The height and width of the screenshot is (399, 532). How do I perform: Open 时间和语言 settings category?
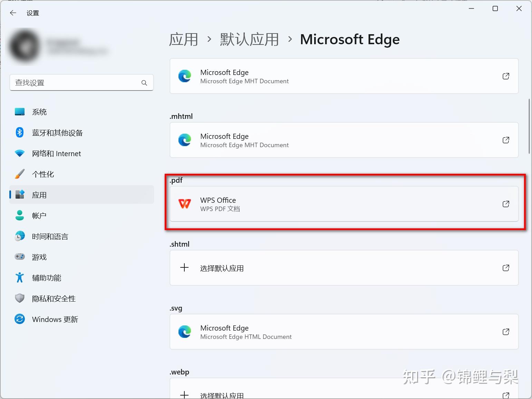pyautogui.click(x=81, y=236)
